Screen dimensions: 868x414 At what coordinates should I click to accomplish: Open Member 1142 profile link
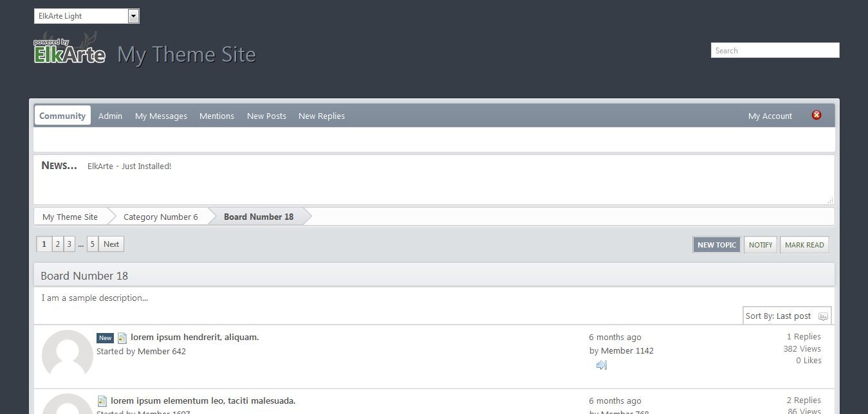(627, 350)
